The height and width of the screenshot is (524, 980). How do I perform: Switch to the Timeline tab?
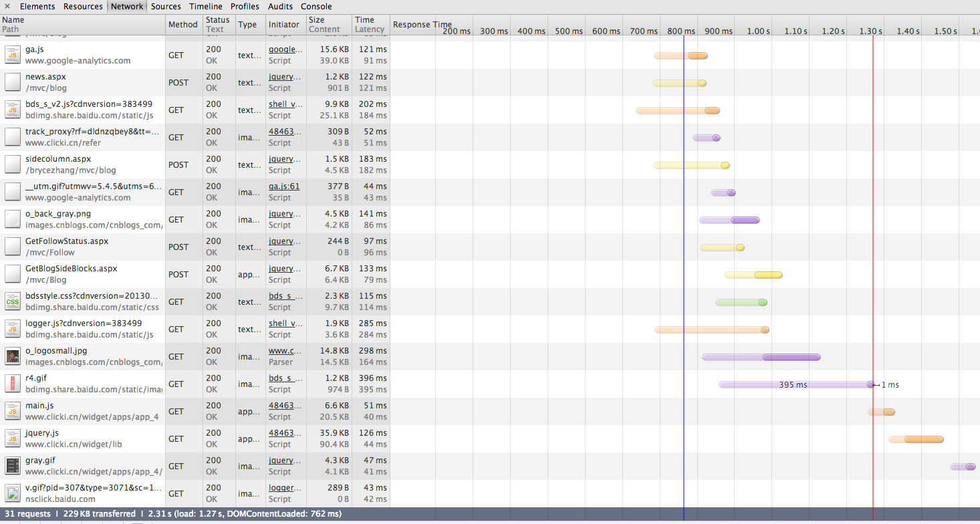coord(205,6)
